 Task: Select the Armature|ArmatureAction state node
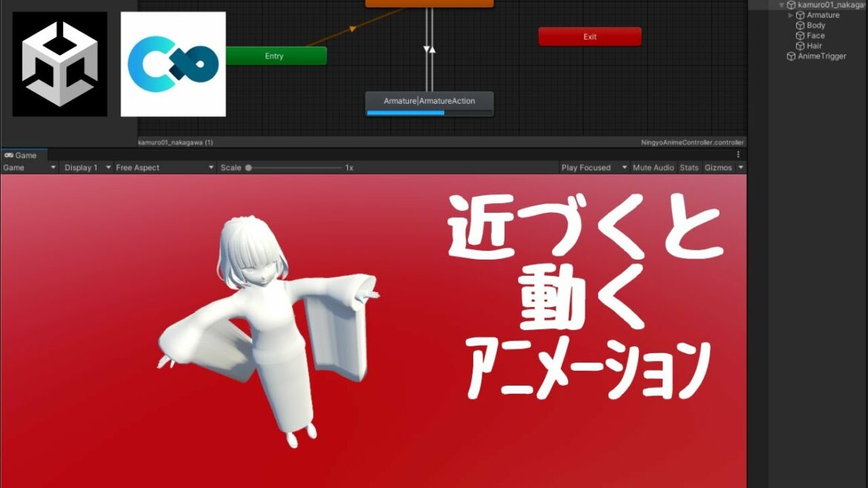click(430, 102)
